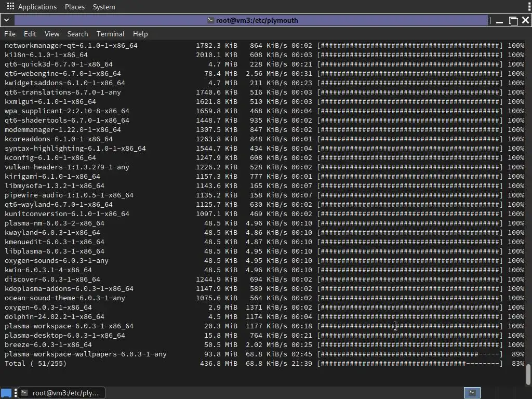Image resolution: width=532 pixels, height=399 pixels.
Task: Click the plasma-workspace-wallpapers progress bar
Action: [410, 354]
